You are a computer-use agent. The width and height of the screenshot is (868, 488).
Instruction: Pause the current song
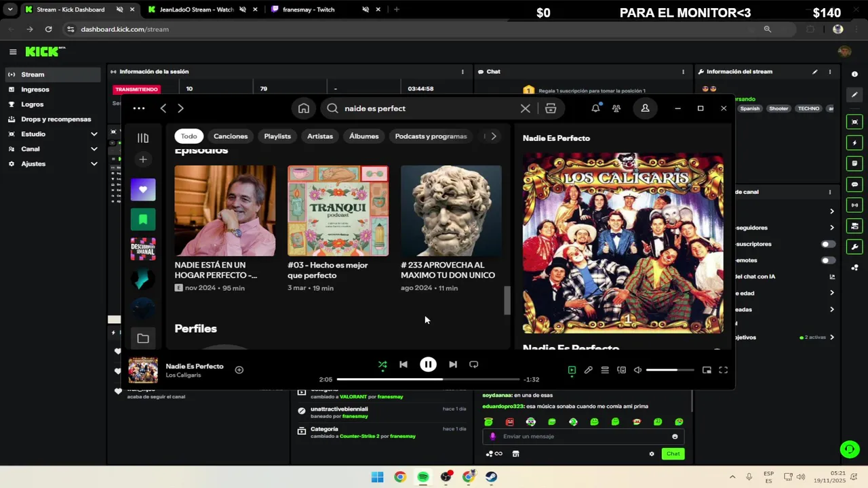tap(428, 365)
